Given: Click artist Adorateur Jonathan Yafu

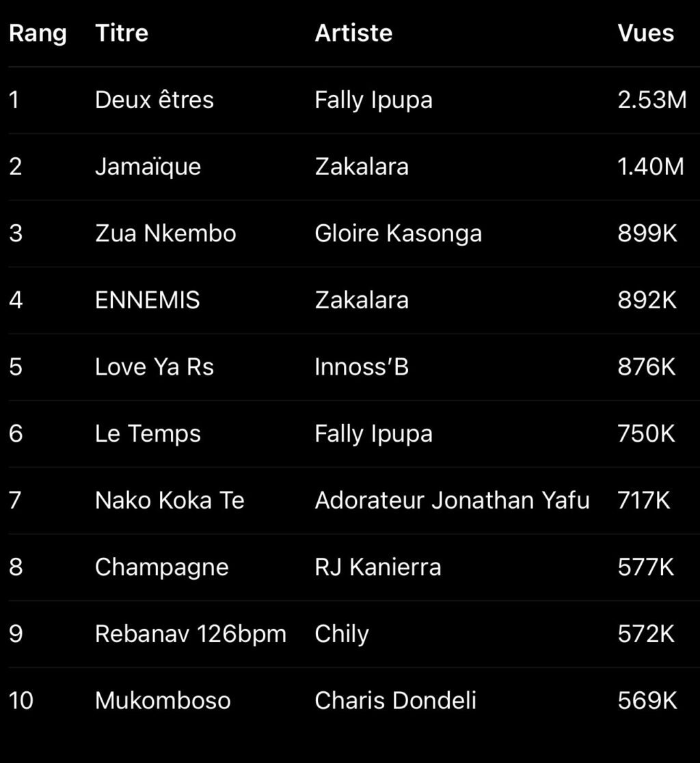Looking at the screenshot, I should (452, 500).
